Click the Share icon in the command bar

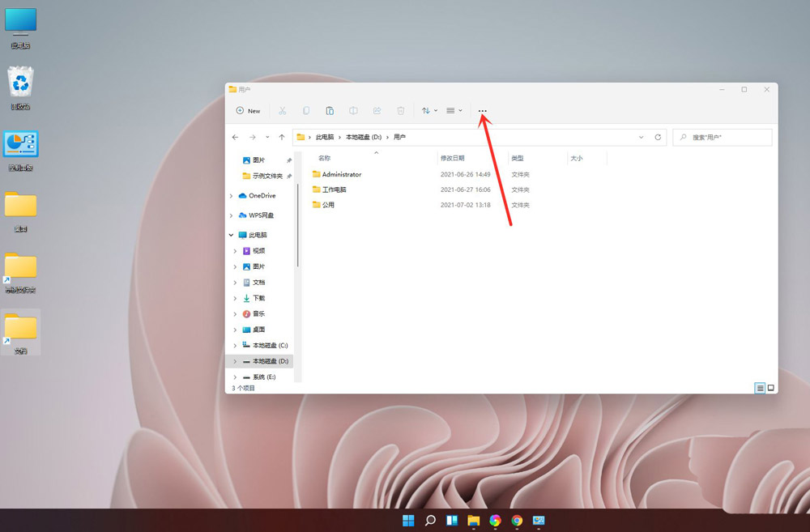click(x=377, y=110)
